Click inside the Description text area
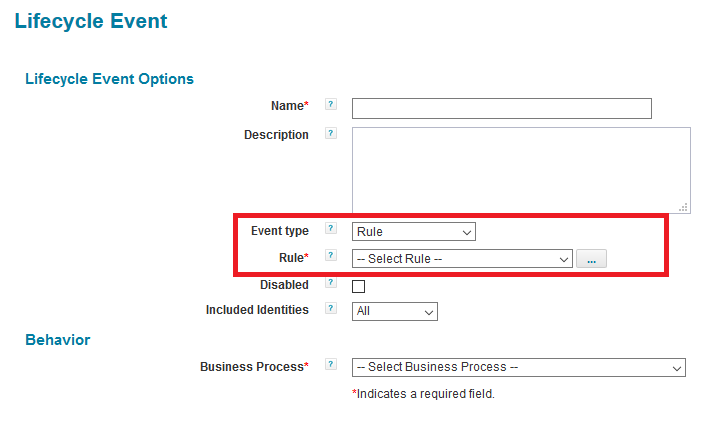The width and height of the screenshot is (723, 436). click(x=520, y=169)
